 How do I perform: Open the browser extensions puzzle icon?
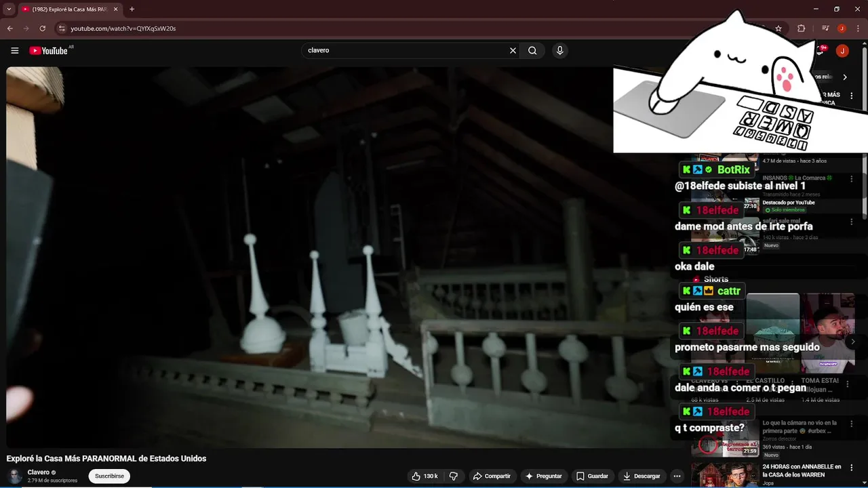point(802,28)
